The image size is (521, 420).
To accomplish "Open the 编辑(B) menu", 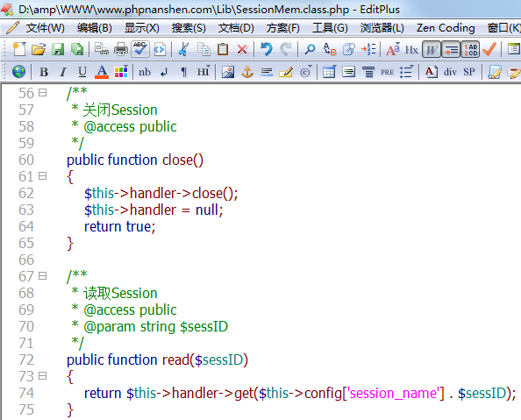I will click(95, 28).
